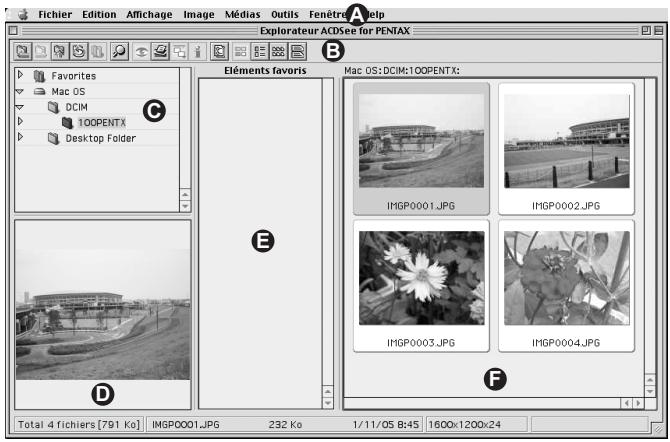Screen dimensions: 670x442
Task: Click the Desktop Folder icon in the tree
Action: coord(53,138)
